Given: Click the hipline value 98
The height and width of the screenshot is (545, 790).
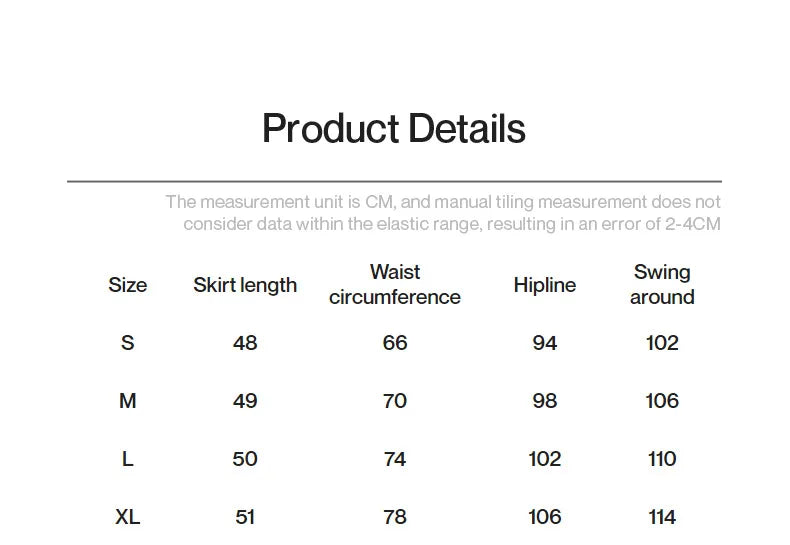Looking at the screenshot, I should 545,401.
